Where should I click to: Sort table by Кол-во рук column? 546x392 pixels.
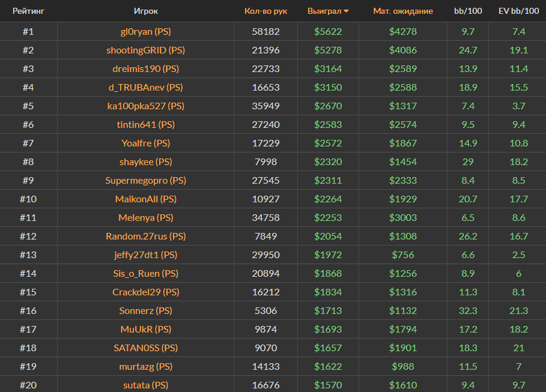point(265,11)
